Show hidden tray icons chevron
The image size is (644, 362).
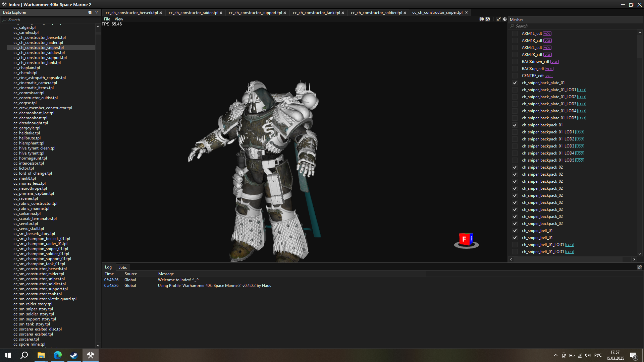556,355
